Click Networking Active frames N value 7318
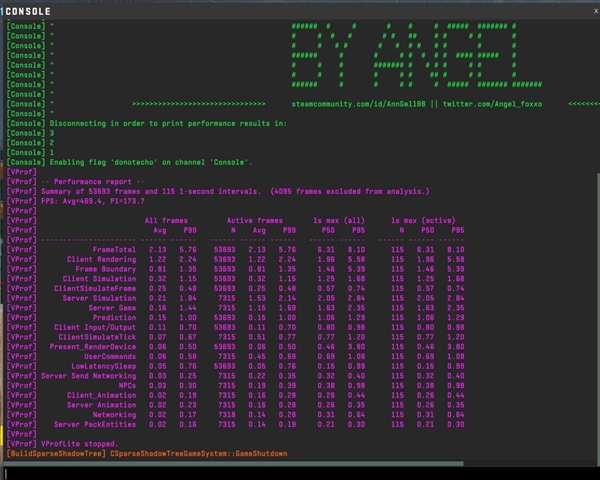 point(227,415)
